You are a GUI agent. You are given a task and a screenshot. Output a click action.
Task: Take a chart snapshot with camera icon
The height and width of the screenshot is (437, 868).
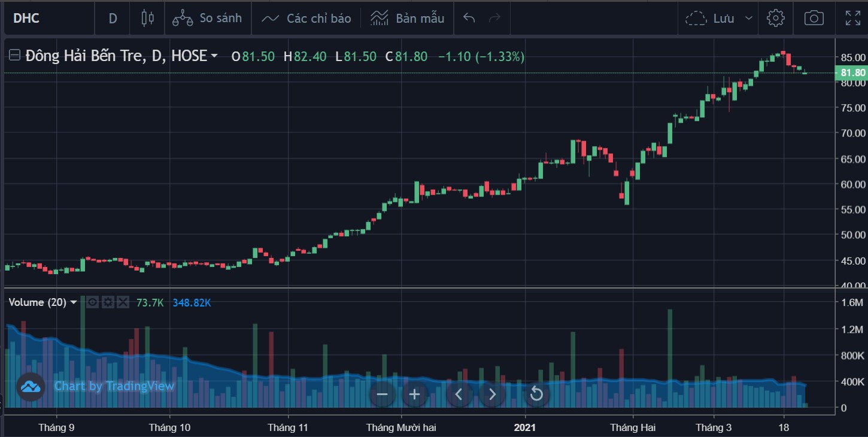(x=814, y=18)
